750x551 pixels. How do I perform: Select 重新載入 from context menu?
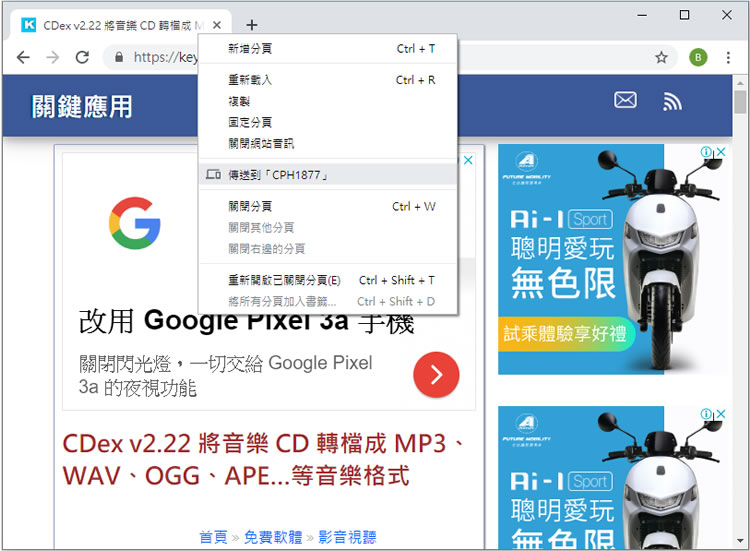coord(328,80)
